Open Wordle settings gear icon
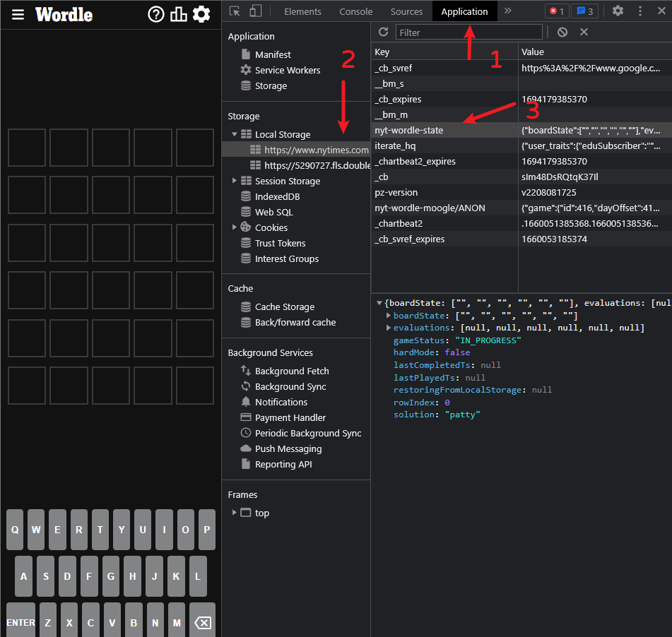 201,14
